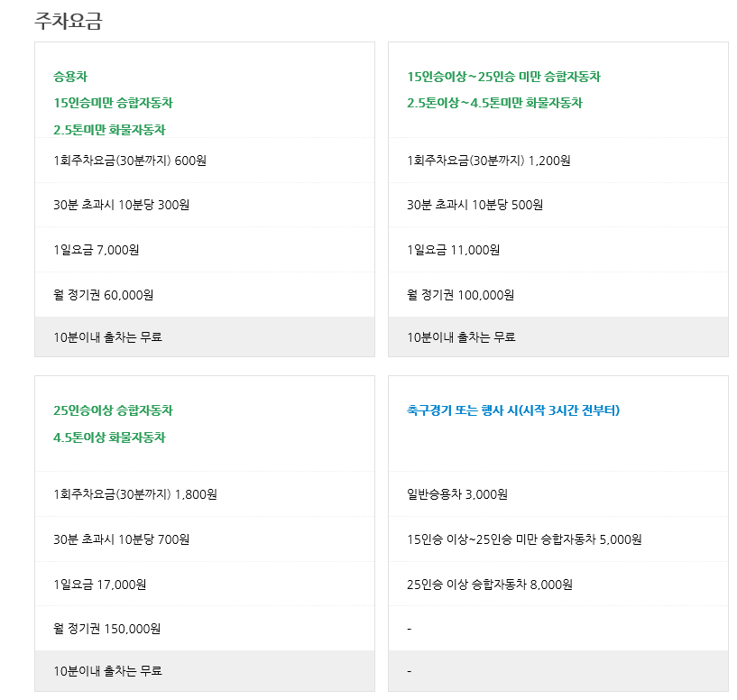737x700 pixels.
Task: Click the 1일요금 11,000원 row
Action: pos(453,250)
